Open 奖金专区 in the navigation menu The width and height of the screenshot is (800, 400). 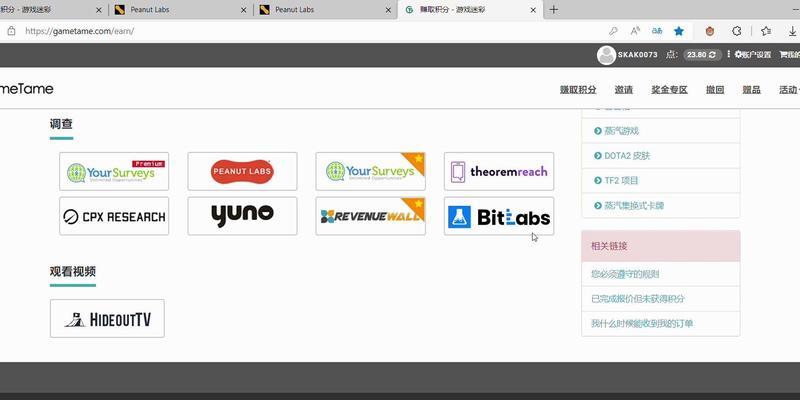(669, 90)
